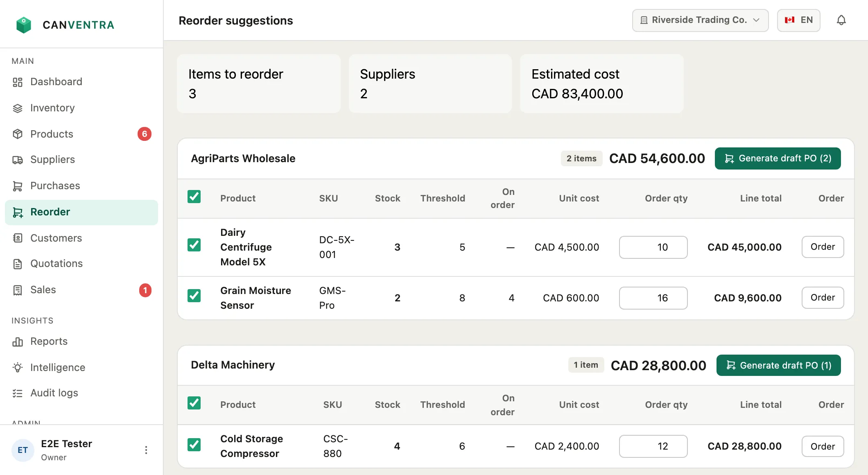This screenshot has height=475, width=868.
Task: Click the Suppliers truck icon
Action: tap(17, 160)
